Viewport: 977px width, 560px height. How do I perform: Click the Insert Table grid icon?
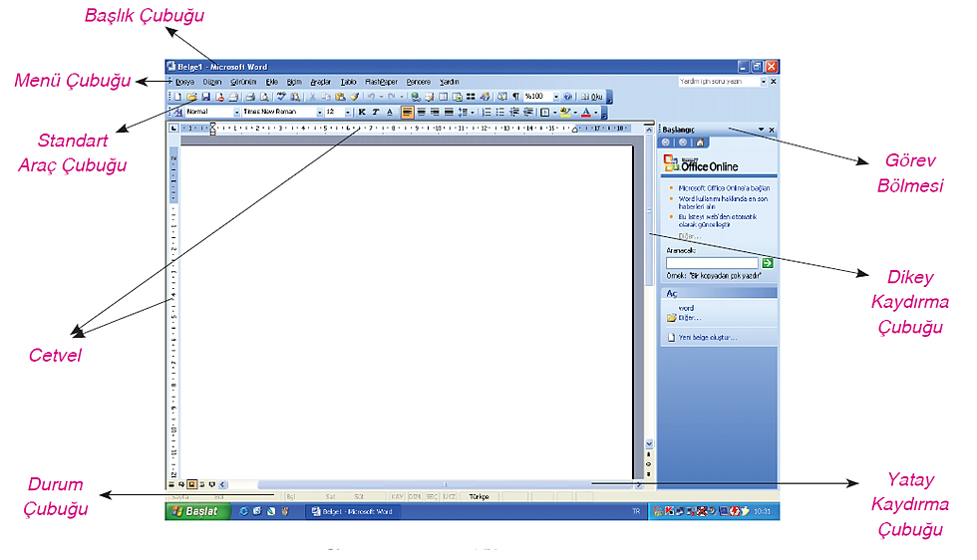[443, 97]
